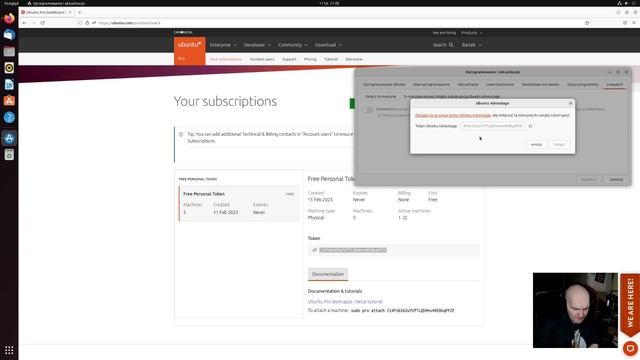This screenshot has height=360, width=640.
Task: Expand the Download menu
Action: point(328,45)
